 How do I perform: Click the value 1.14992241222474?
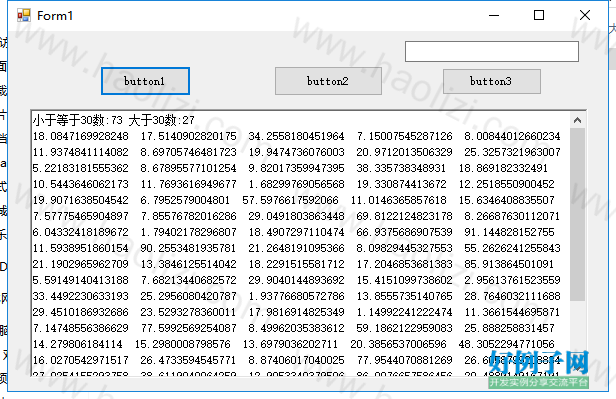[x=404, y=312]
